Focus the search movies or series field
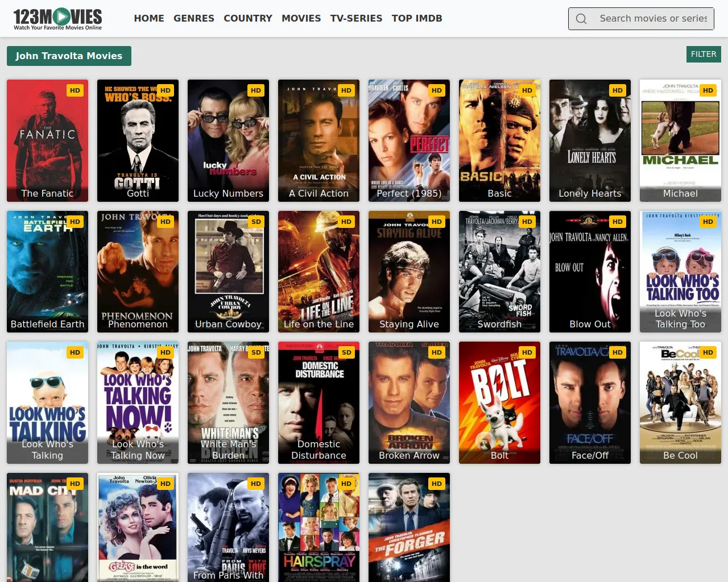The width and height of the screenshot is (728, 582). [x=653, y=19]
